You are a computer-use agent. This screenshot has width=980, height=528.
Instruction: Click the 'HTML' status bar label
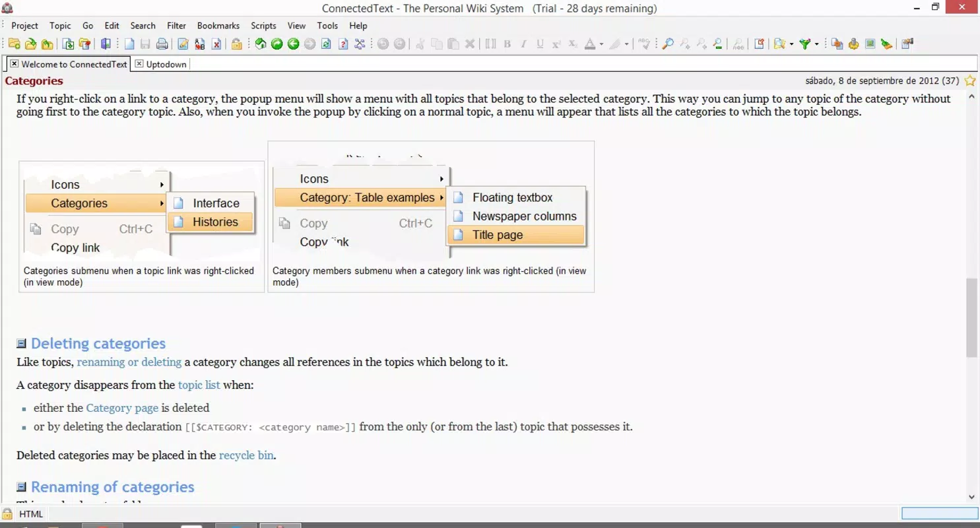point(31,514)
